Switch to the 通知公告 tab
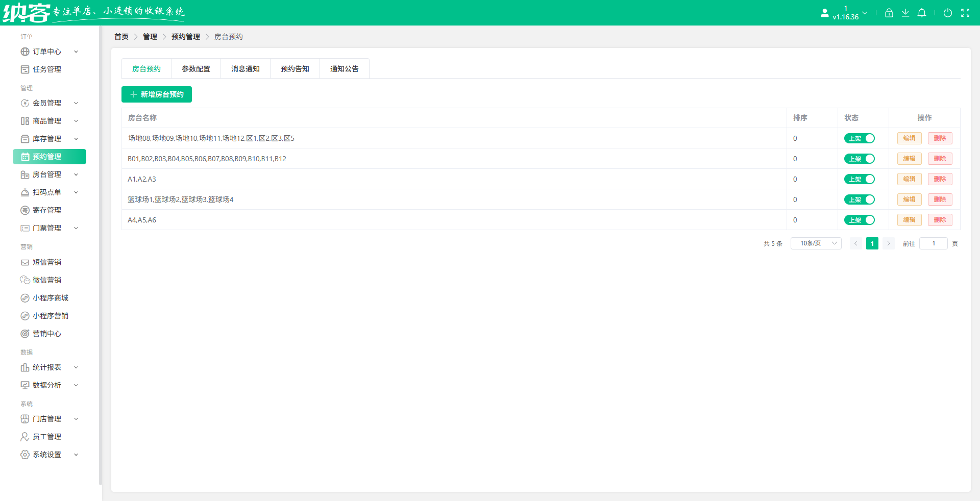Image resolution: width=980 pixels, height=501 pixels. tap(345, 69)
